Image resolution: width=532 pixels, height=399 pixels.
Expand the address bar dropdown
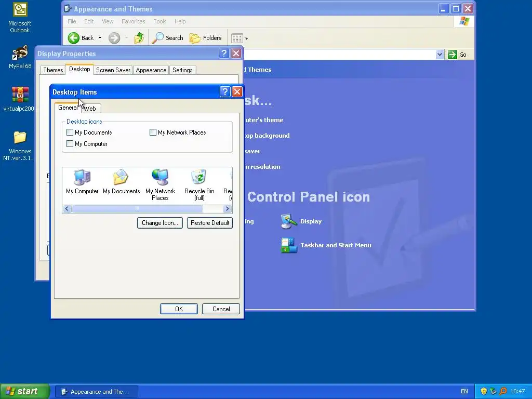click(440, 55)
